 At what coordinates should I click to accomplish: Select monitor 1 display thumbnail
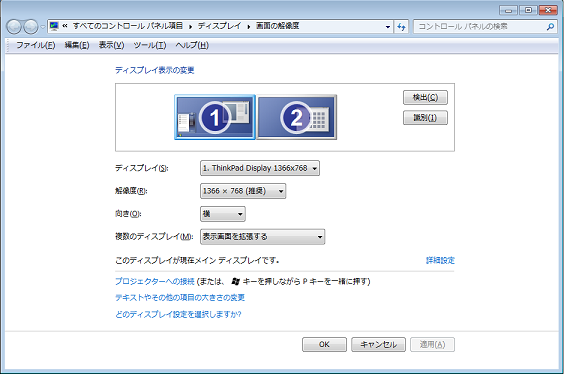point(215,117)
